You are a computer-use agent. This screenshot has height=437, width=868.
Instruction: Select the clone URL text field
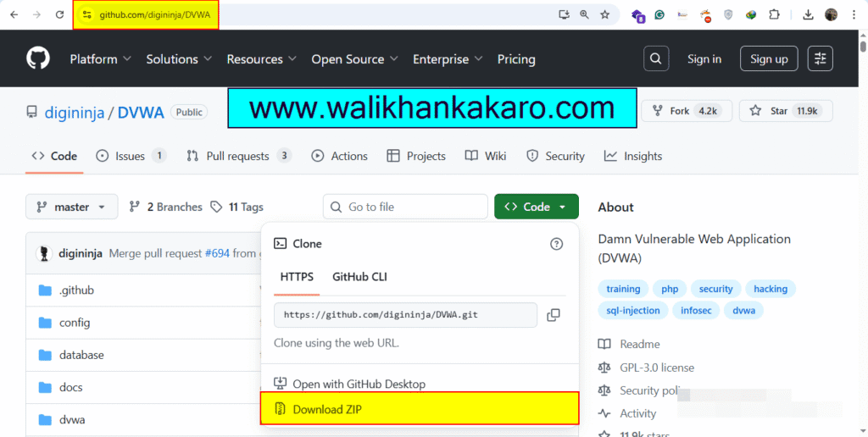click(x=405, y=315)
